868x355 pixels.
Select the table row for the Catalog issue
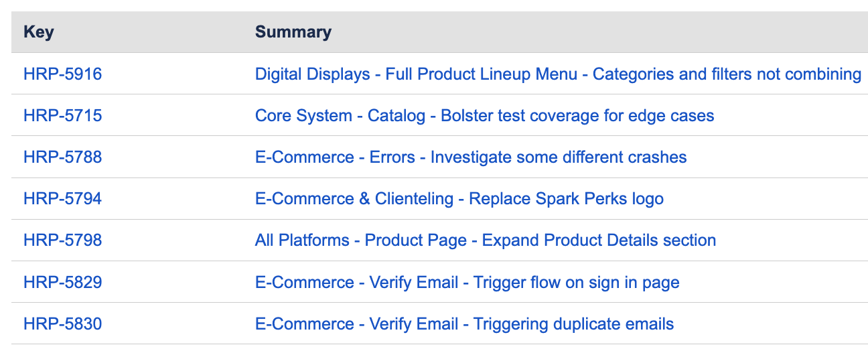click(x=790, y=115)
